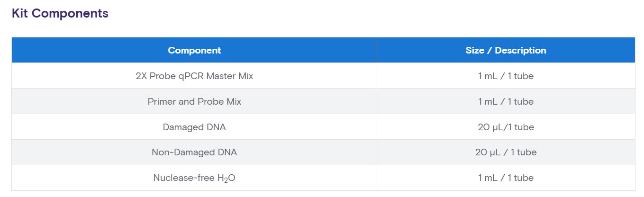Image resolution: width=644 pixels, height=197 pixels.
Task: Click the 20 µL/1 tube value for Damaged DNA
Action: click(506, 127)
